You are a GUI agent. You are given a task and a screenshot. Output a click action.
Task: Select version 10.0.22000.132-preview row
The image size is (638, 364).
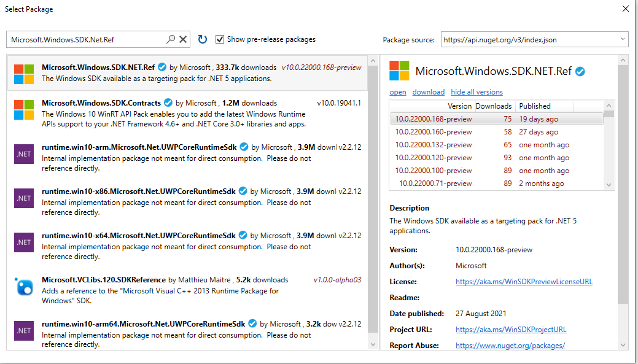[496, 145]
